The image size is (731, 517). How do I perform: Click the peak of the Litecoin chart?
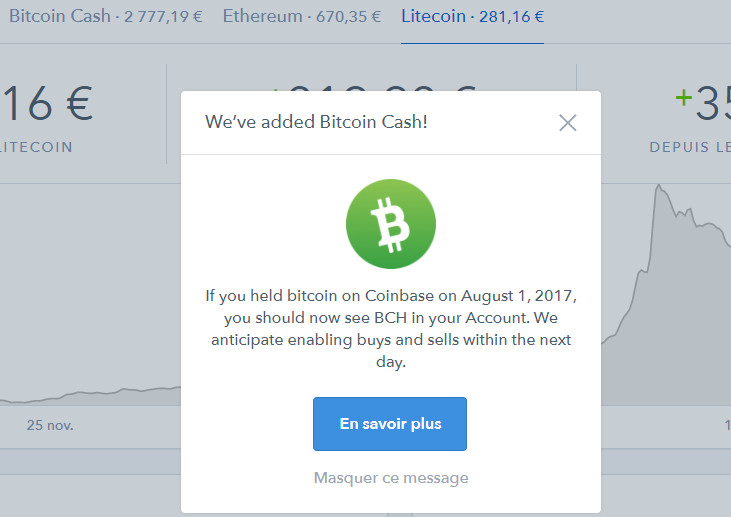[x=659, y=186]
